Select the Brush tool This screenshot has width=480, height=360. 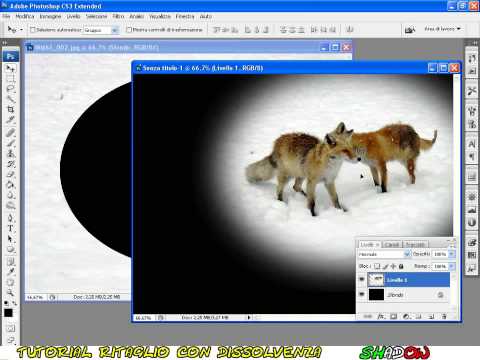point(11,143)
